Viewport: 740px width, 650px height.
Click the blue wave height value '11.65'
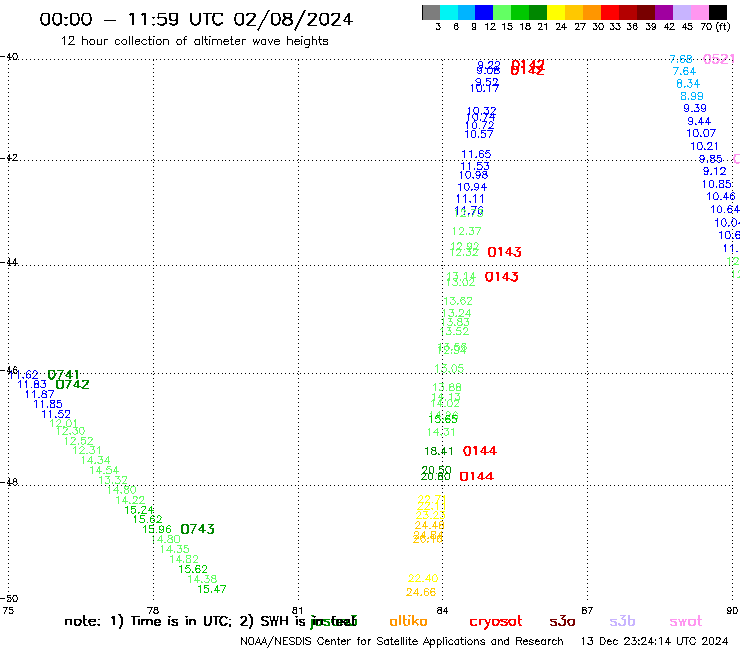pos(476,154)
